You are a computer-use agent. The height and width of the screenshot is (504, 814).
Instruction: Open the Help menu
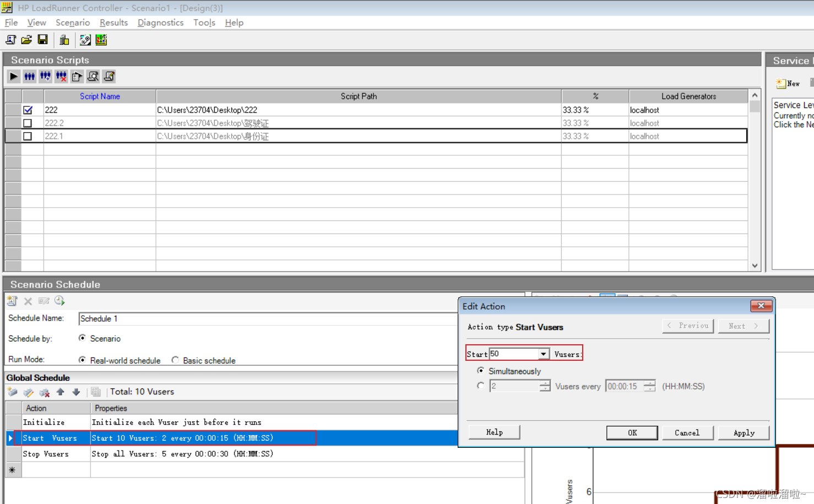pos(234,23)
